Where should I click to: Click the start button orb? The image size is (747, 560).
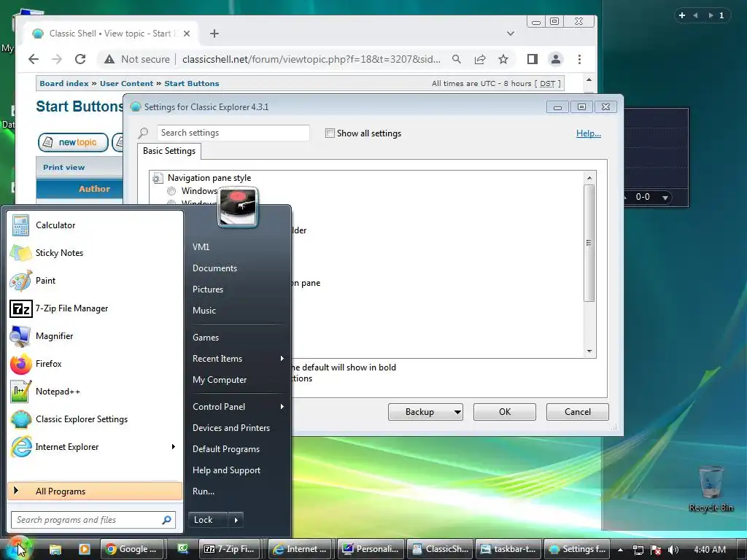(x=18, y=548)
